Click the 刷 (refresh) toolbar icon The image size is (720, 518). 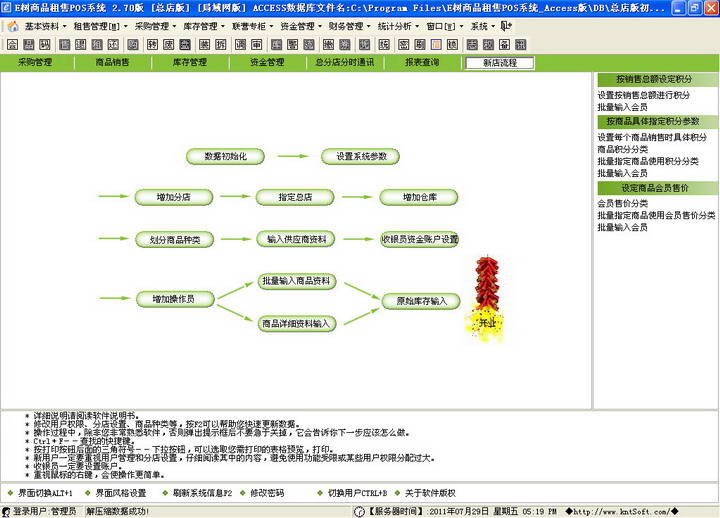pos(420,45)
